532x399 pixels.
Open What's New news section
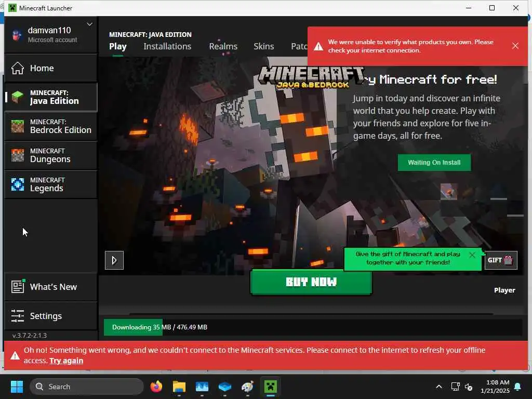[51, 287]
